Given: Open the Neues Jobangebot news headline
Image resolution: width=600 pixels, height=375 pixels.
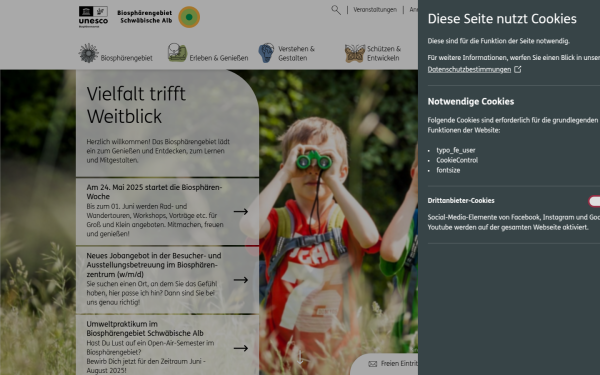Looking at the screenshot, I should click(x=154, y=265).
